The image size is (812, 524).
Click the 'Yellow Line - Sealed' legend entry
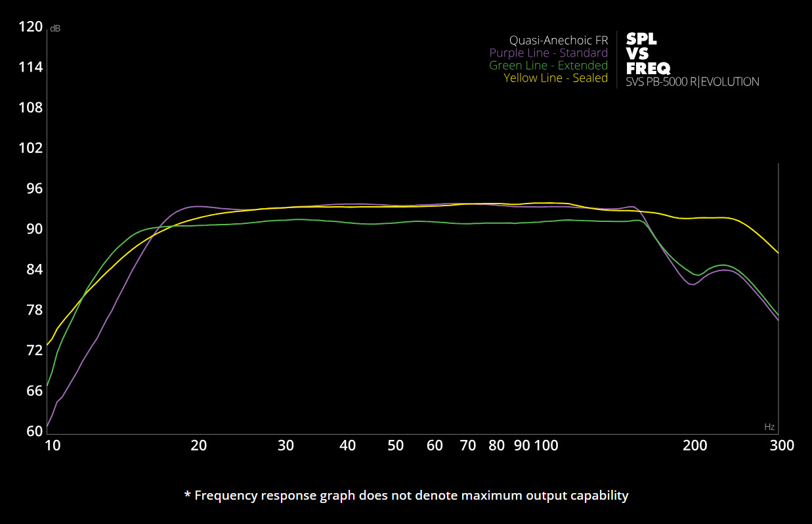555,78
